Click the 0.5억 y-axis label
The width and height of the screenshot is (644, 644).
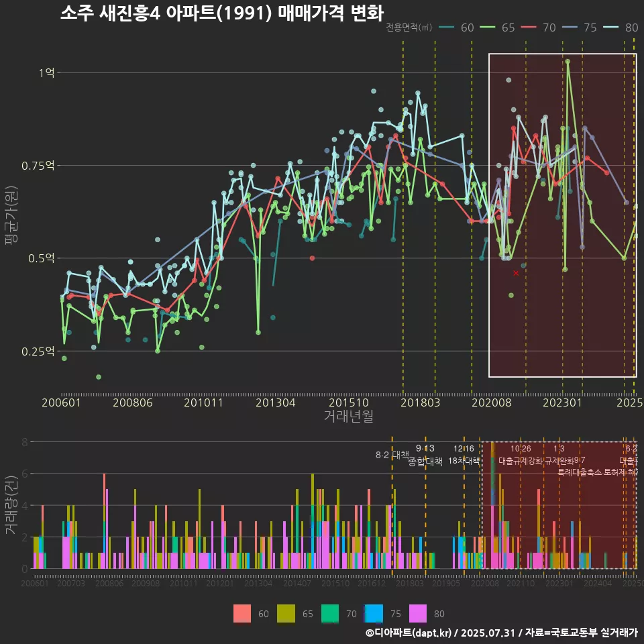tap(42, 259)
